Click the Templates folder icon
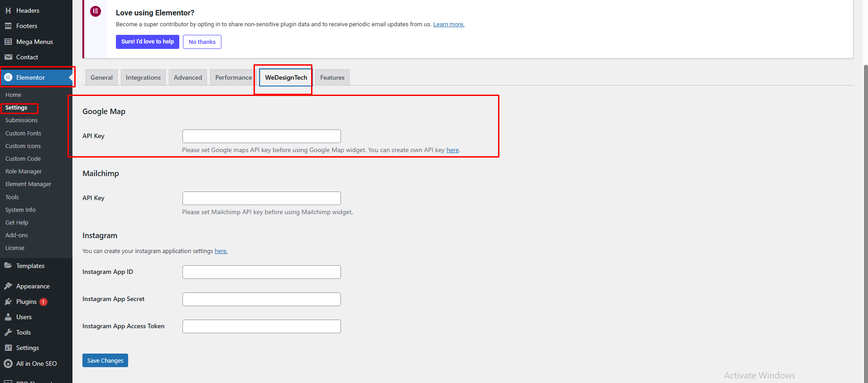868x383 pixels. (x=8, y=266)
